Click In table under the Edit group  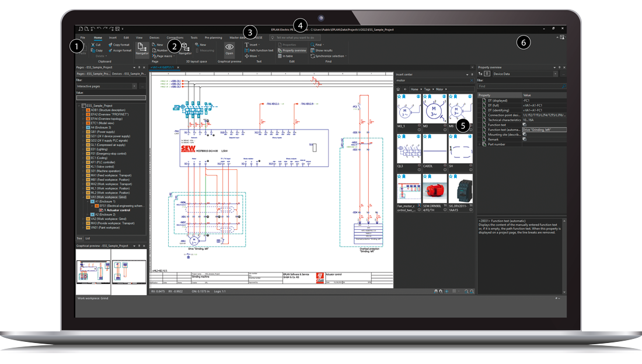[285, 56]
